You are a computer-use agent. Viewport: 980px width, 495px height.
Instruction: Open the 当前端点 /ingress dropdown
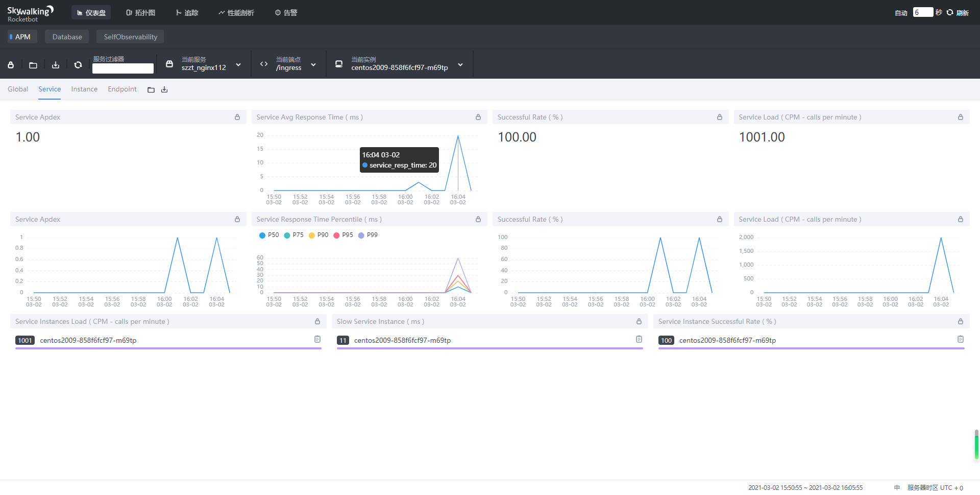[x=296, y=64]
